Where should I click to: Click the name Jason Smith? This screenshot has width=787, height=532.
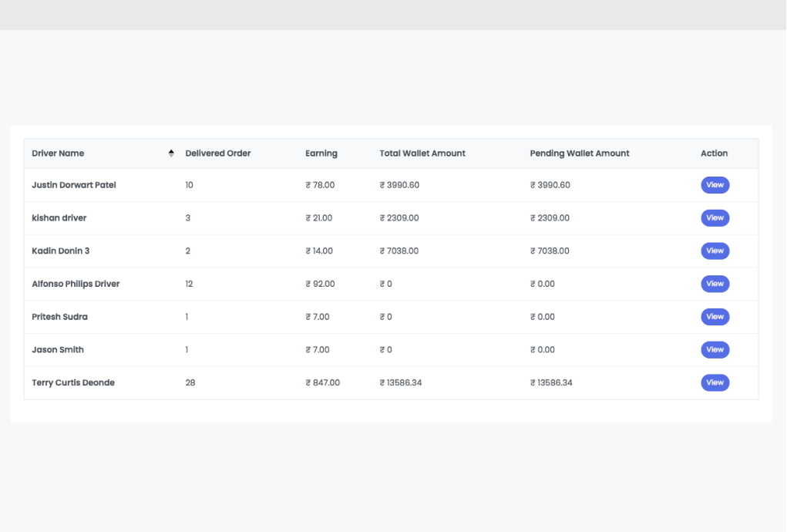click(58, 350)
